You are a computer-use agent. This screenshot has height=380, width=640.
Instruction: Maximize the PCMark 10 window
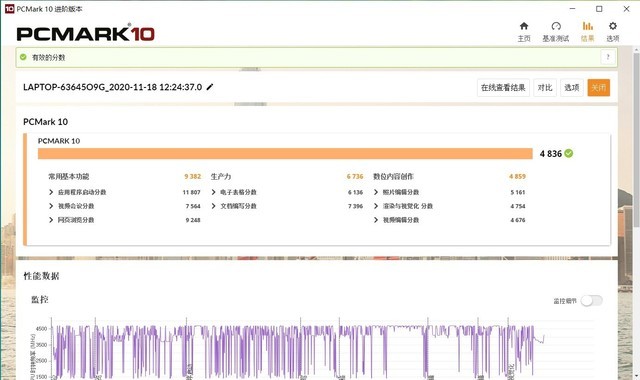[599, 9]
